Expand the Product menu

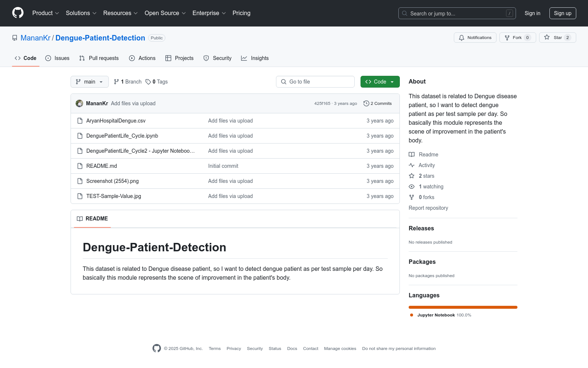click(46, 13)
